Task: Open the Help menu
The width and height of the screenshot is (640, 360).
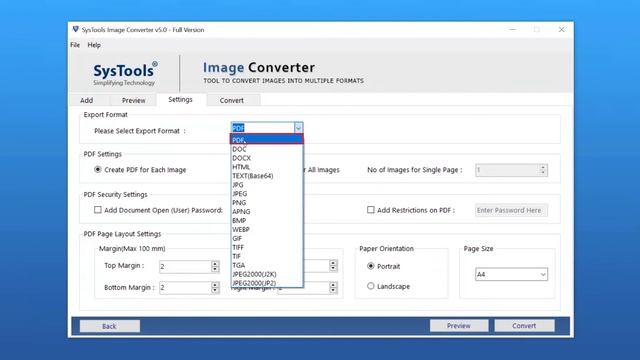Action: pyautogui.click(x=94, y=45)
